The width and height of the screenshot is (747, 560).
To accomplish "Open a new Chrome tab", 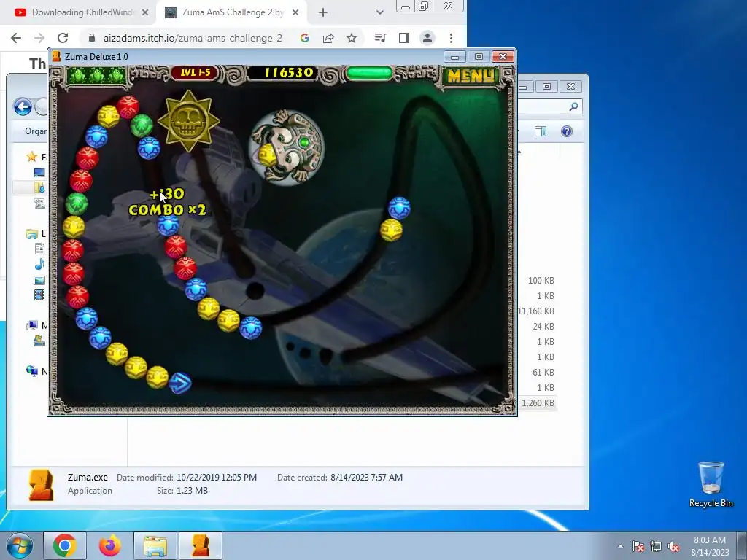I will (x=323, y=12).
